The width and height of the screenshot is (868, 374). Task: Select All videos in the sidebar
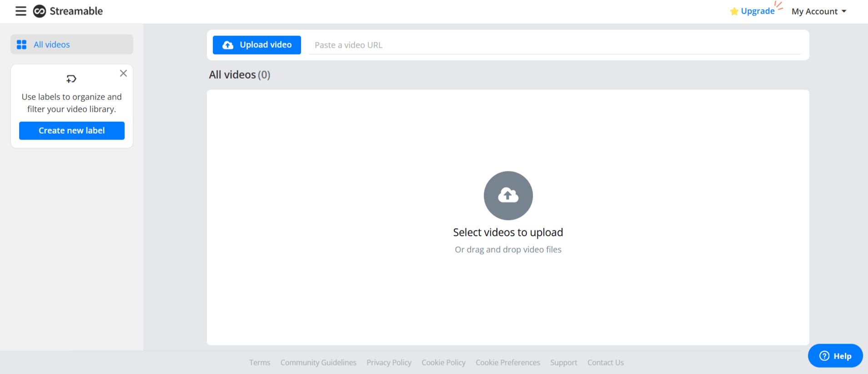pos(72,45)
